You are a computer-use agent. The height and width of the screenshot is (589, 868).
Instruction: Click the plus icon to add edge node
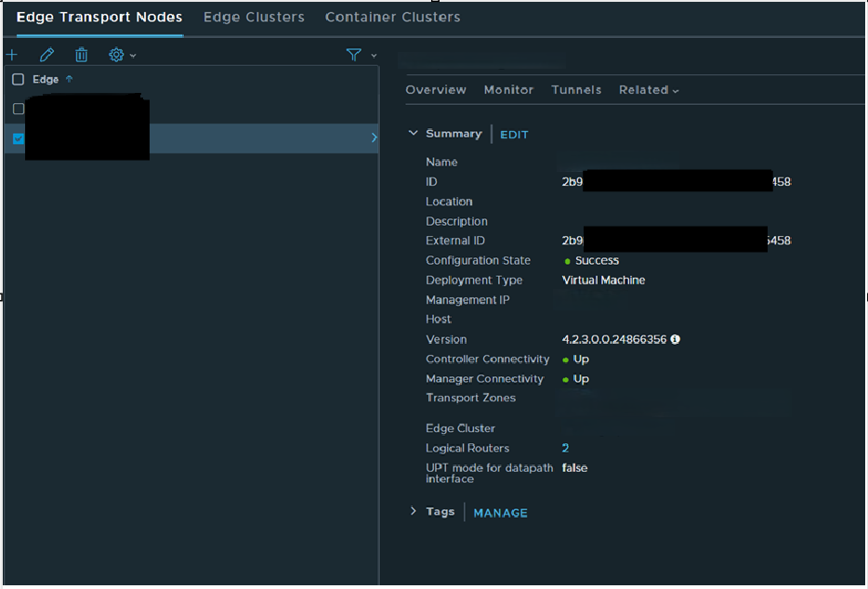pos(11,55)
